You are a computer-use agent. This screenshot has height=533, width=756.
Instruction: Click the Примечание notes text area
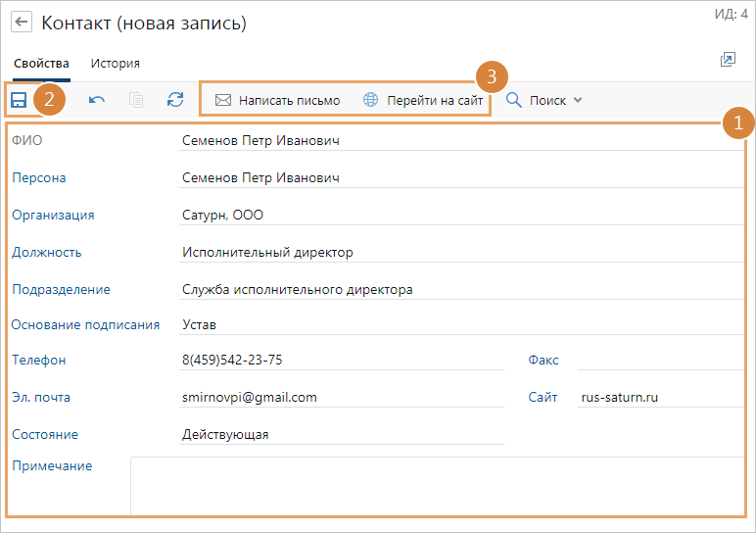click(436, 484)
